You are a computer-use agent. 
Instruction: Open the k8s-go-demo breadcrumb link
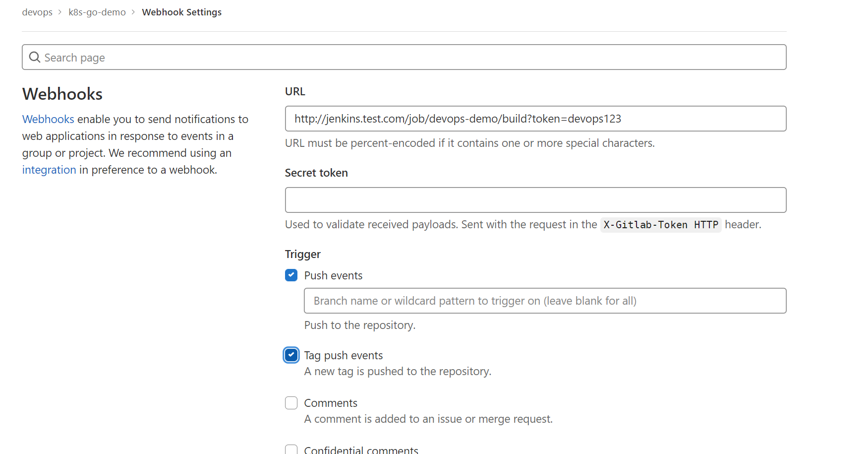(x=97, y=12)
